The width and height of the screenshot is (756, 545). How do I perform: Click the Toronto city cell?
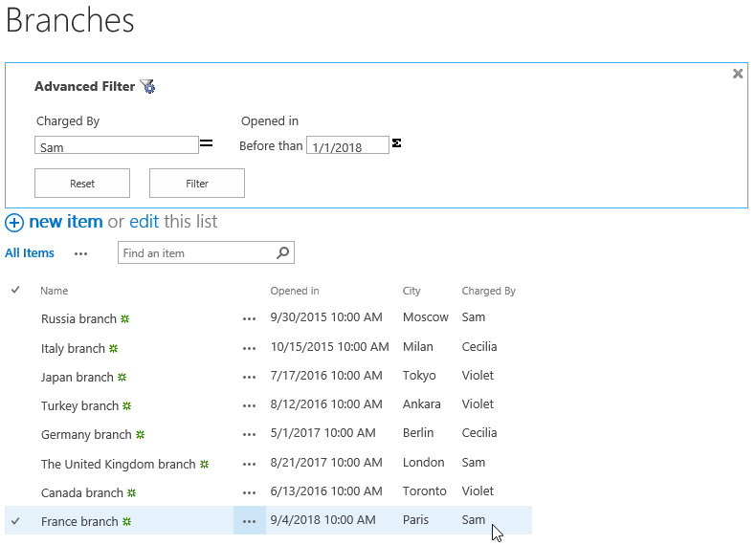pos(425,491)
